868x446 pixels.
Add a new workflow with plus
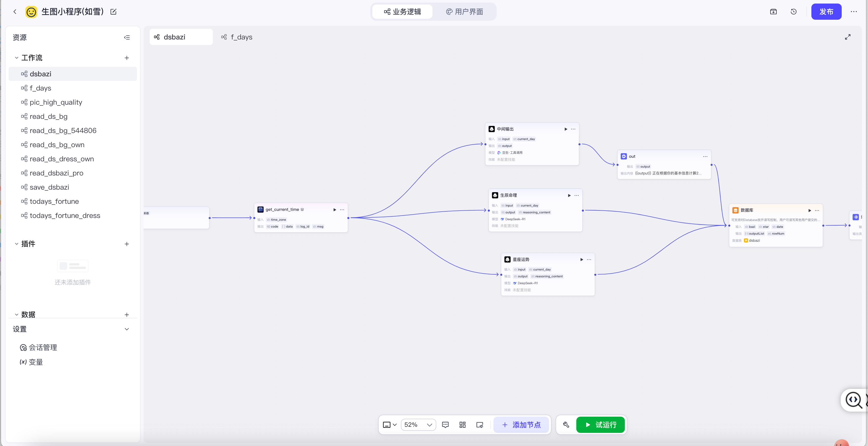[x=127, y=58]
